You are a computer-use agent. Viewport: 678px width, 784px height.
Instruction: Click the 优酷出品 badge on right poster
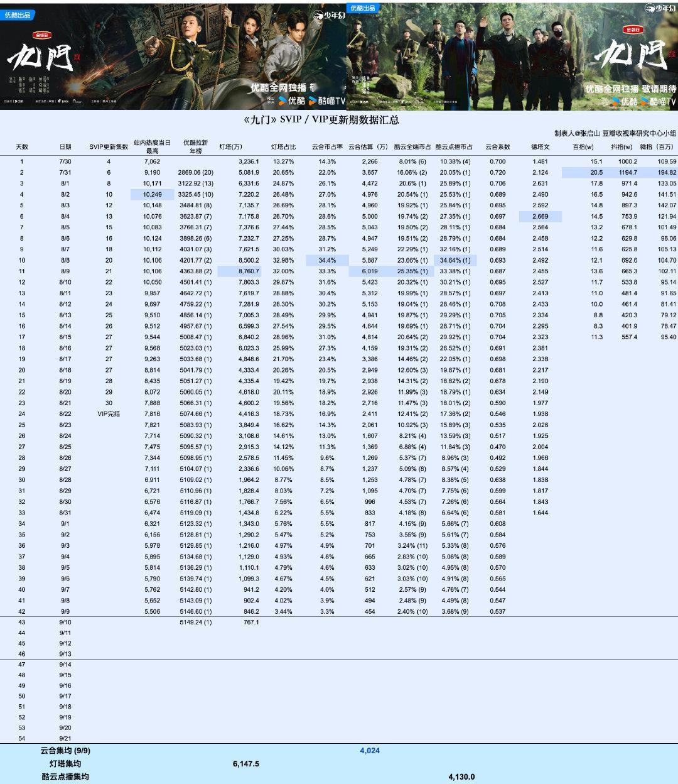363,8
